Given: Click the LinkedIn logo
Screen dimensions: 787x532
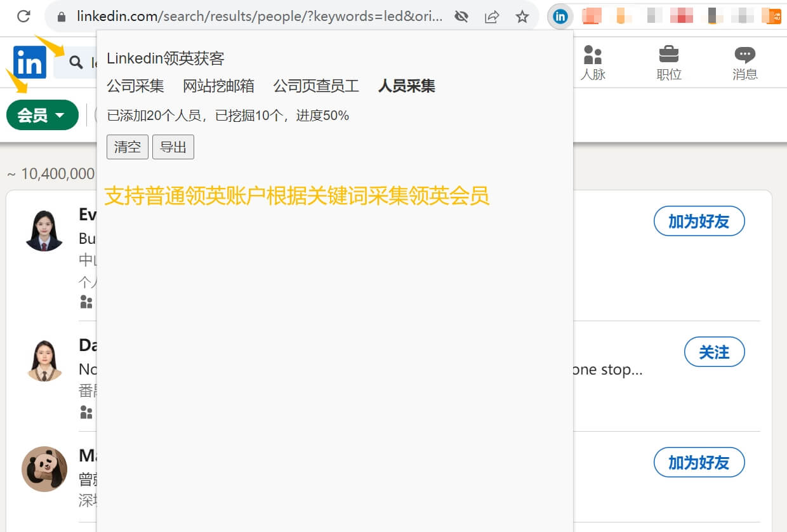Looking at the screenshot, I should tap(30, 62).
